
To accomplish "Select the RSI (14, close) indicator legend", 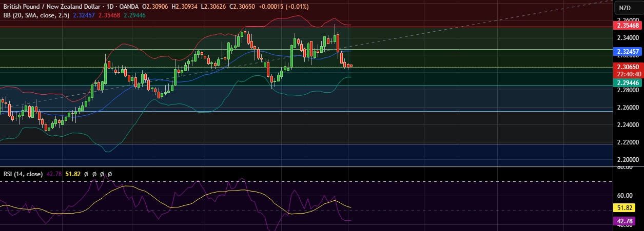I will pos(24,174).
